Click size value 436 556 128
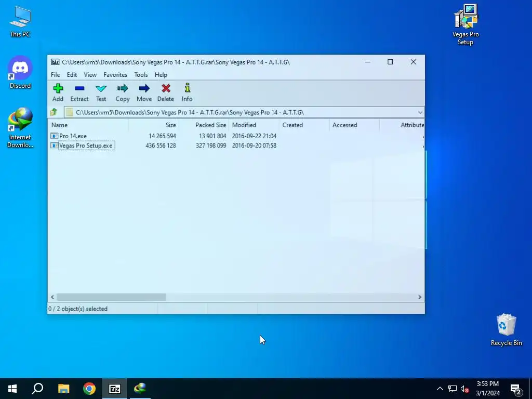The width and height of the screenshot is (532, 399). tap(161, 145)
